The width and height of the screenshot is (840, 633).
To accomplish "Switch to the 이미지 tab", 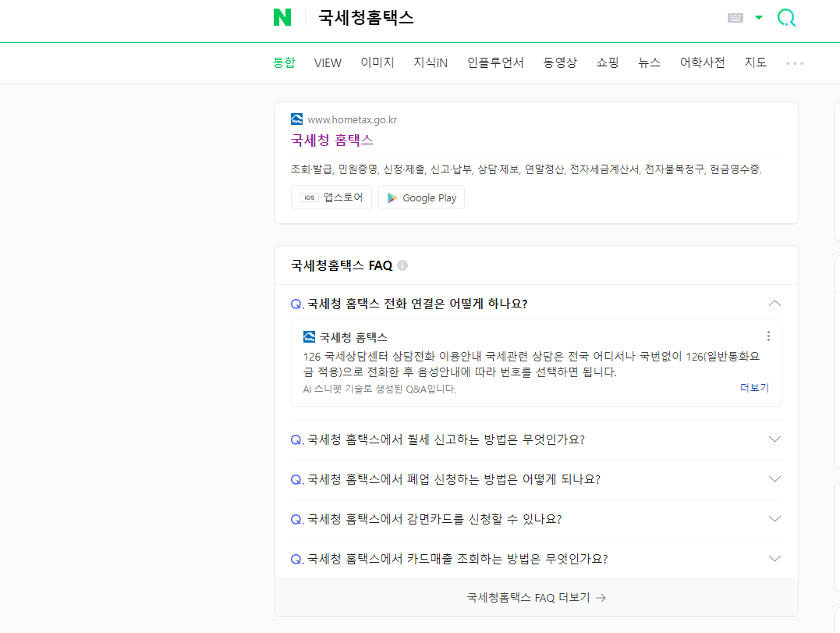I will pyautogui.click(x=377, y=62).
